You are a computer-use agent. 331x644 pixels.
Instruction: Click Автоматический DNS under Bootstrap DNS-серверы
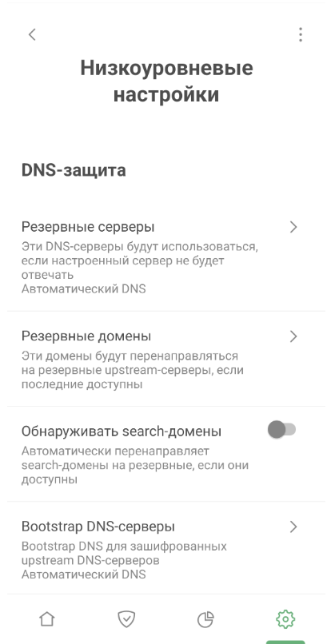coord(83,574)
